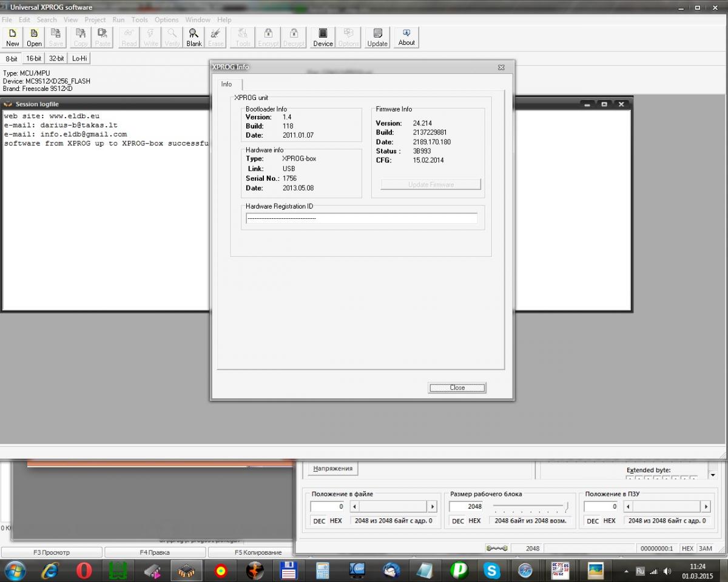Click the down arrow beside Extended byte
The height and width of the screenshot is (582, 728).
click(x=713, y=475)
